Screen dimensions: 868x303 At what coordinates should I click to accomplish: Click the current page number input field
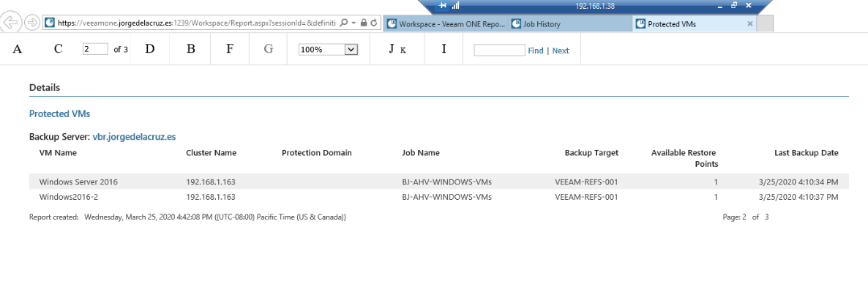pos(96,49)
